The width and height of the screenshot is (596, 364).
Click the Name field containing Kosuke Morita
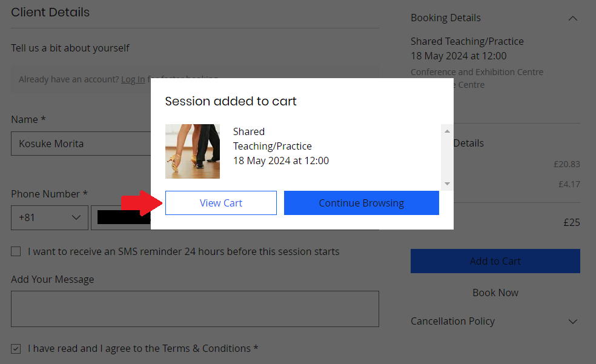pyautogui.click(x=81, y=144)
